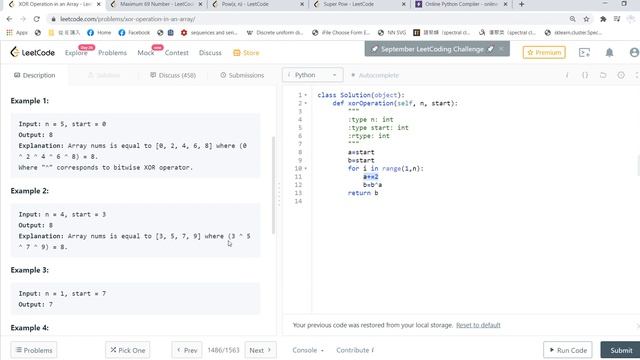This screenshot has height=360, width=640.
Task: Collapse the xorOperation function fold arrow
Action: (306, 103)
